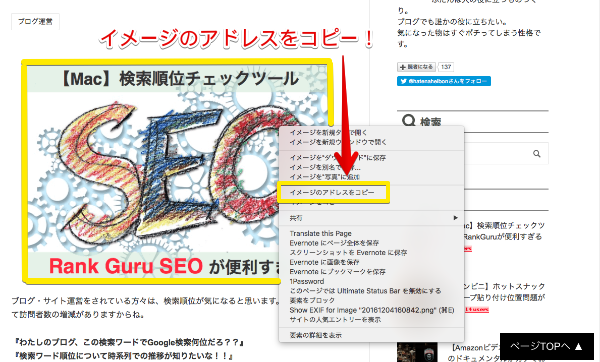The width and height of the screenshot is (600, 362).
Task: Click the red users count under ホットスナック
Action: pyautogui.click(x=477, y=309)
